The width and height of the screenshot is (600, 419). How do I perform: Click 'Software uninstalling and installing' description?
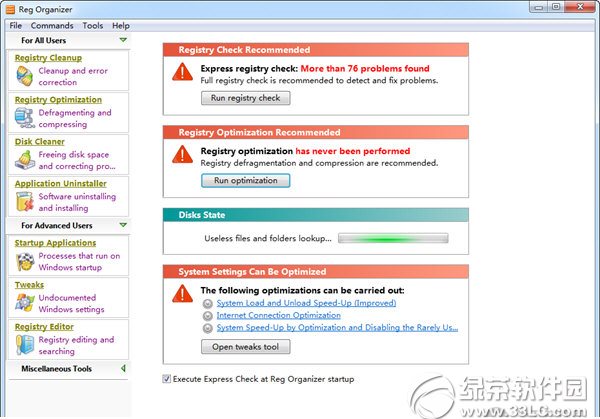click(77, 202)
